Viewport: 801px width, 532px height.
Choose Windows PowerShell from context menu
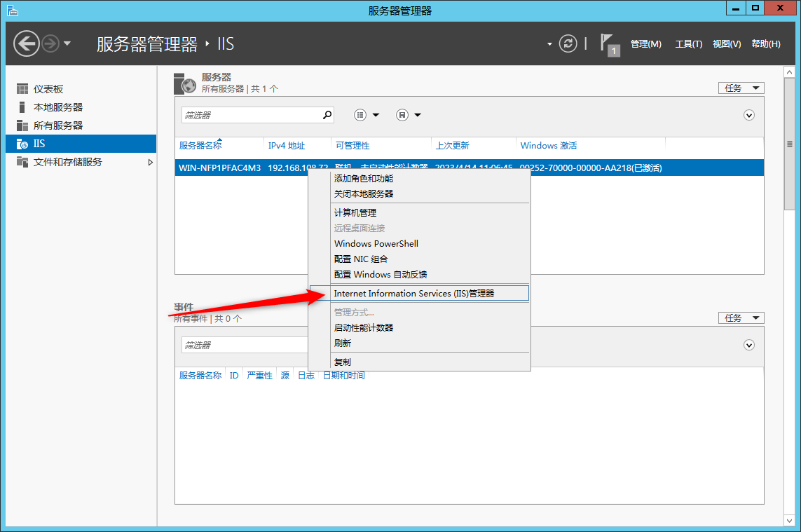(x=419, y=244)
